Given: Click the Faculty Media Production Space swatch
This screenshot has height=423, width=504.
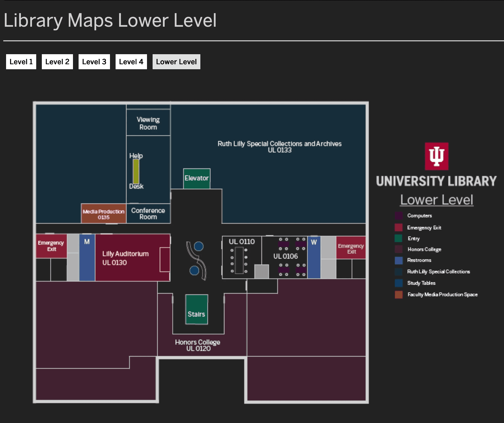Looking at the screenshot, I should pos(398,295).
